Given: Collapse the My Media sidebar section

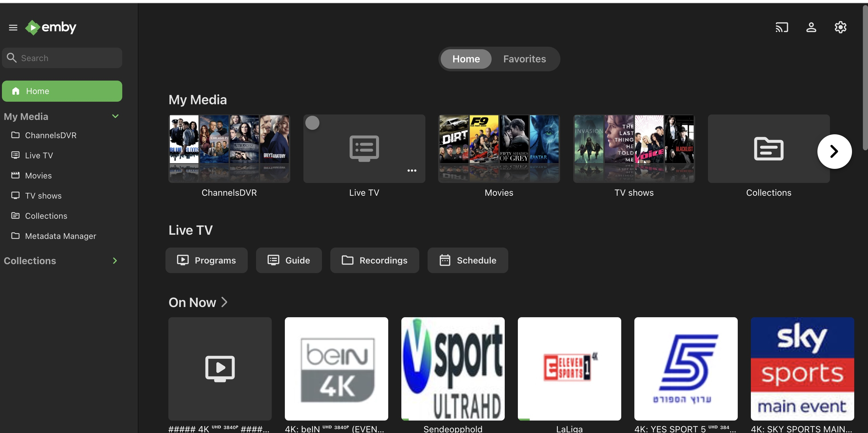Looking at the screenshot, I should pyautogui.click(x=115, y=116).
